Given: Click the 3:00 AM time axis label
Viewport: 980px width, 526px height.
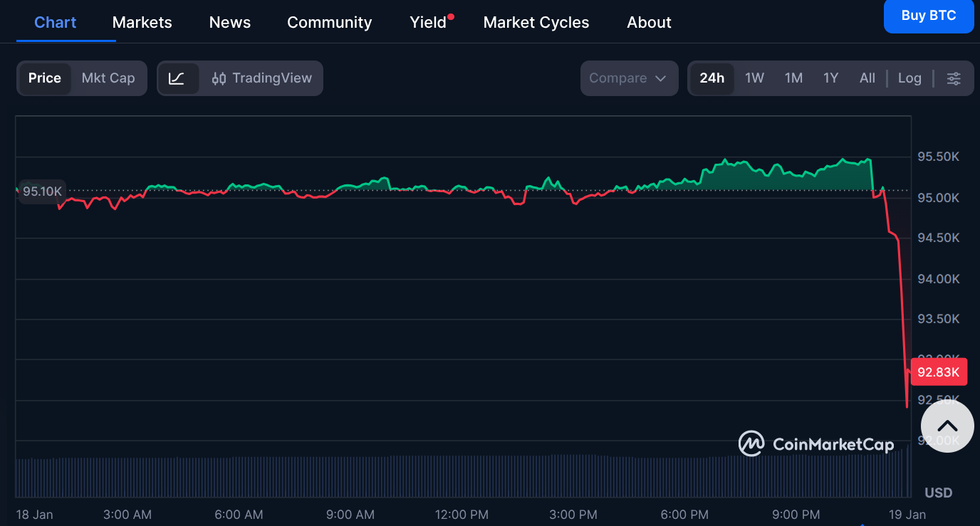Looking at the screenshot, I should pos(127,515).
